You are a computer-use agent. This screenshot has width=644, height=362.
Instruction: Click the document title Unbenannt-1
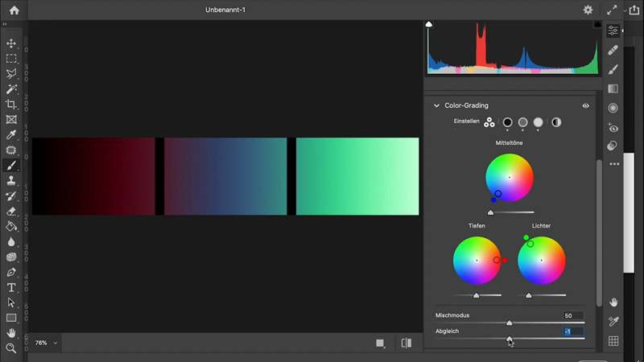225,10
